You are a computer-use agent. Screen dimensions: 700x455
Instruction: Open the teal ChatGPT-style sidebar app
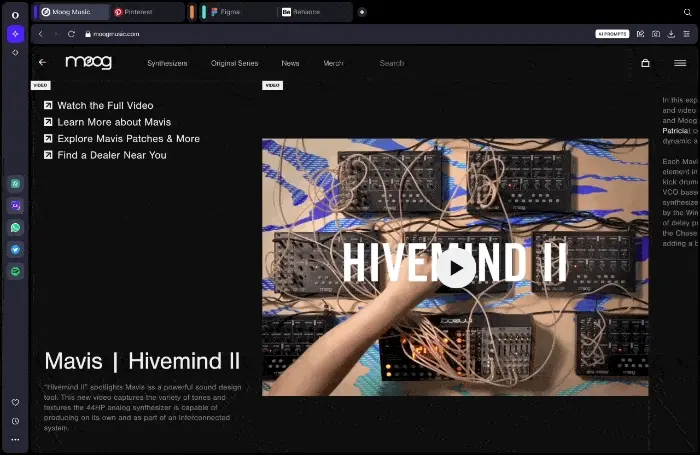point(15,184)
